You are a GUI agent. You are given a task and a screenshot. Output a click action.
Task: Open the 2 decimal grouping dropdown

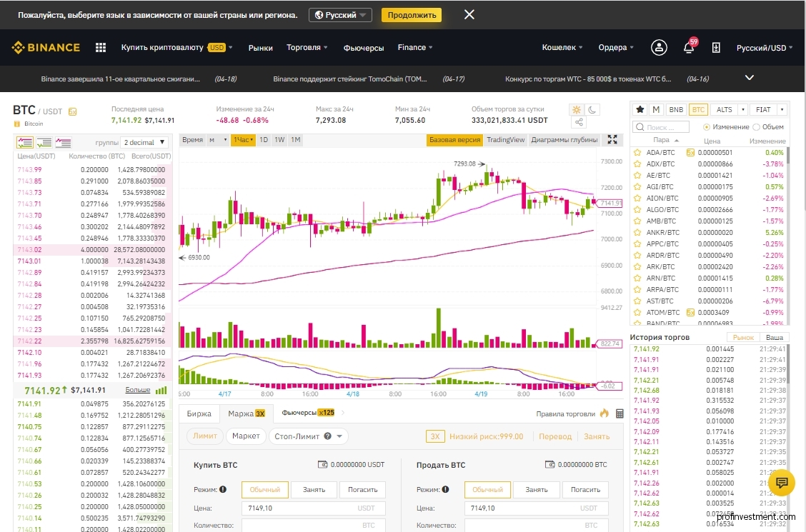144,142
